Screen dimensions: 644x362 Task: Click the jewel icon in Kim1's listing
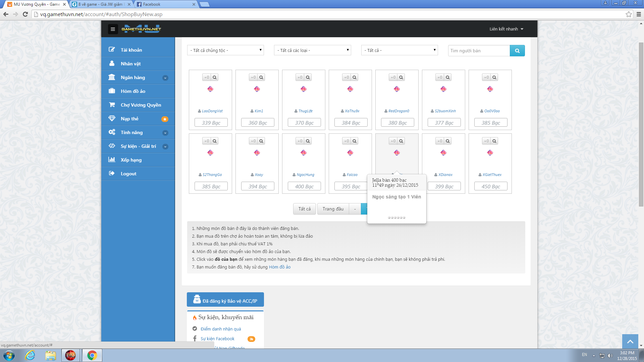257,89
